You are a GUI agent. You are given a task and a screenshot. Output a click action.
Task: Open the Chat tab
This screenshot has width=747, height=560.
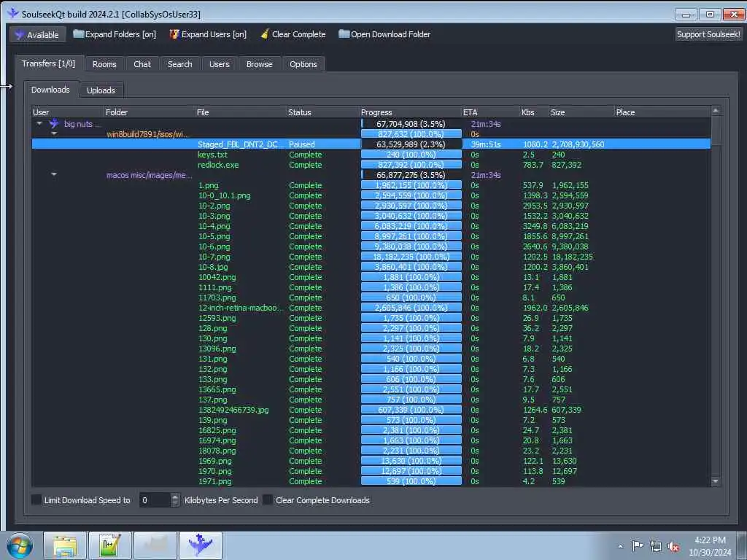click(x=142, y=64)
